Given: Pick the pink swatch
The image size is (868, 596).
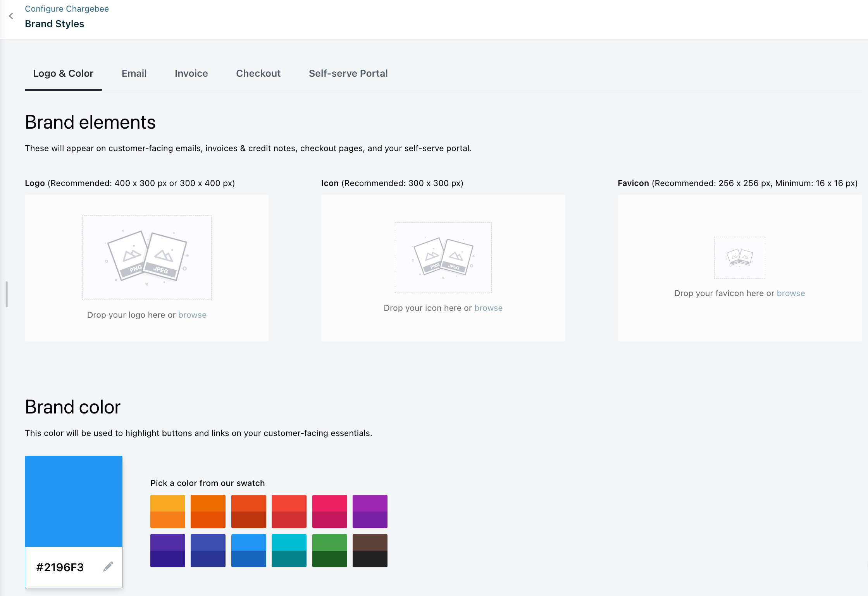Looking at the screenshot, I should 330,511.
